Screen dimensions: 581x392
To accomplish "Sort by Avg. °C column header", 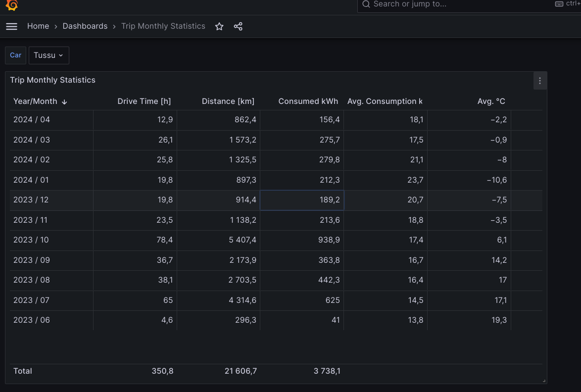I will tap(491, 101).
